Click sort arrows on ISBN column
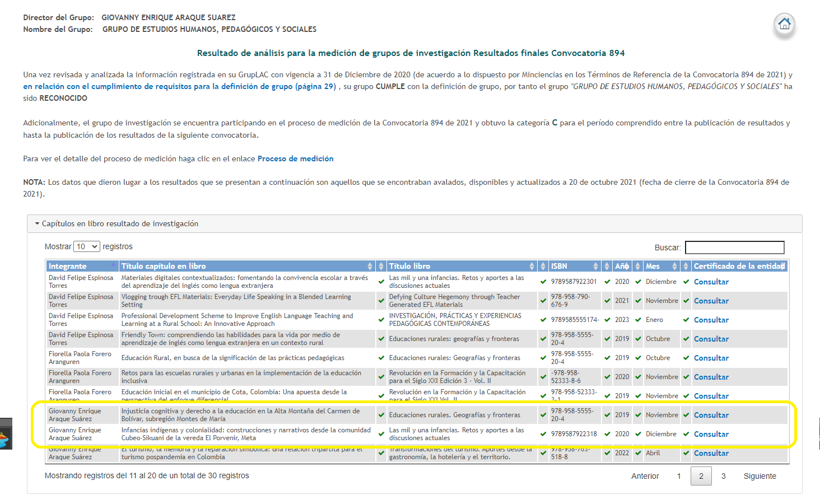The image size is (820, 504). tap(595, 266)
